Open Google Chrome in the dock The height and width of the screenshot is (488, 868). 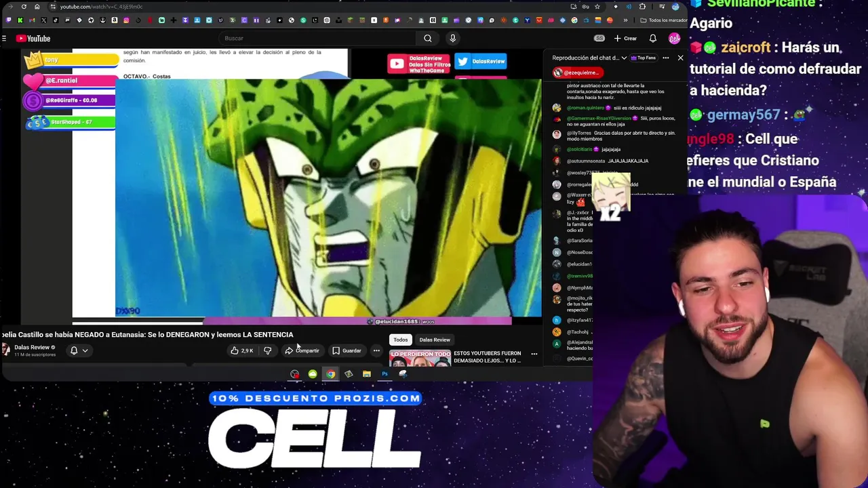[330, 374]
